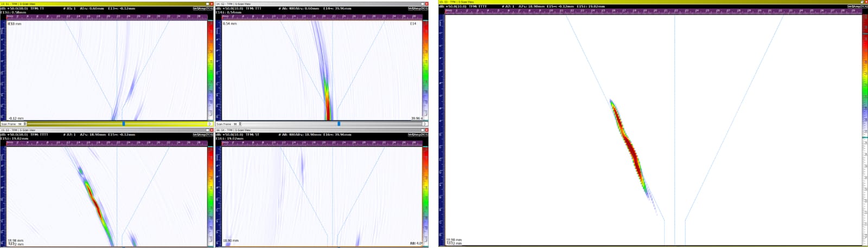Click the 'TFM: 5T' readout in the S4 view
The width and height of the screenshot is (868, 248).
click(252, 135)
